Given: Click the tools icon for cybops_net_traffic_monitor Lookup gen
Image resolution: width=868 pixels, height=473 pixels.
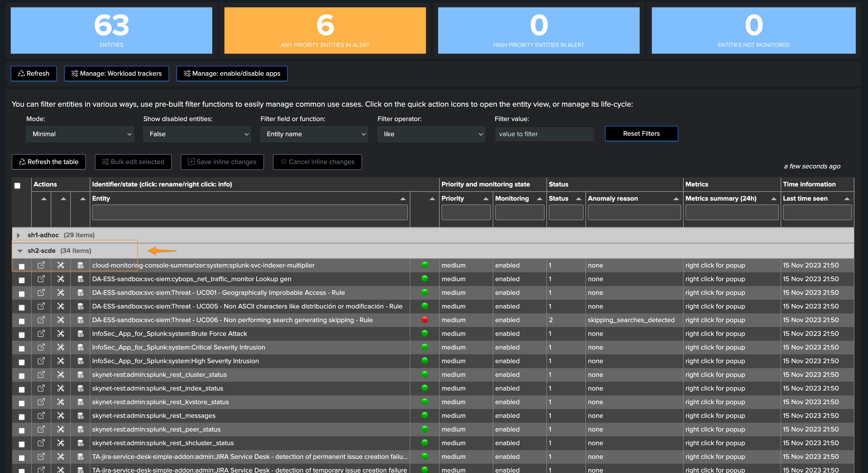Looking at the screenshot, I should [61, 279].
